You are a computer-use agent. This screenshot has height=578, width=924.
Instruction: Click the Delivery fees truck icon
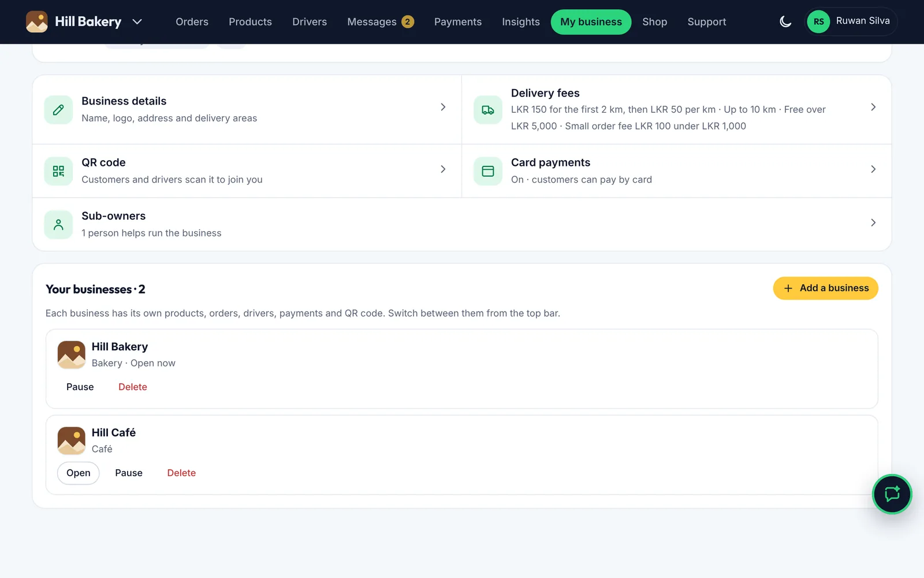click(488, 110)
